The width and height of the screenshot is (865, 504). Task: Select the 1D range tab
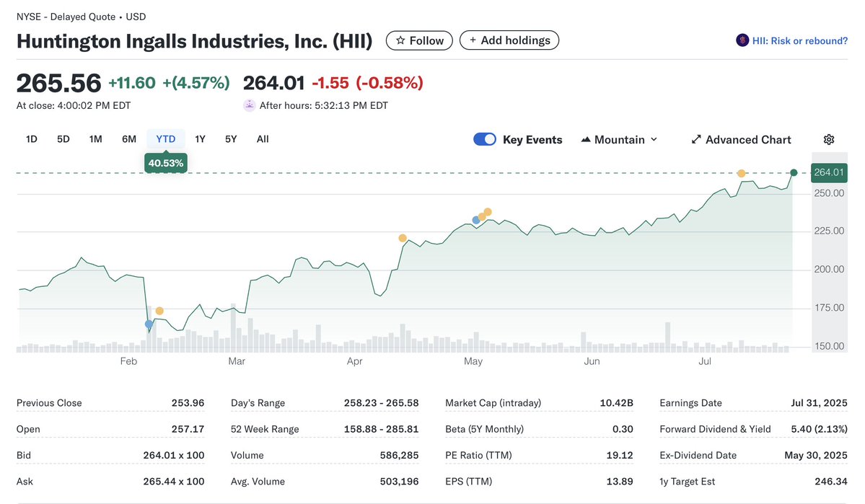32,139
